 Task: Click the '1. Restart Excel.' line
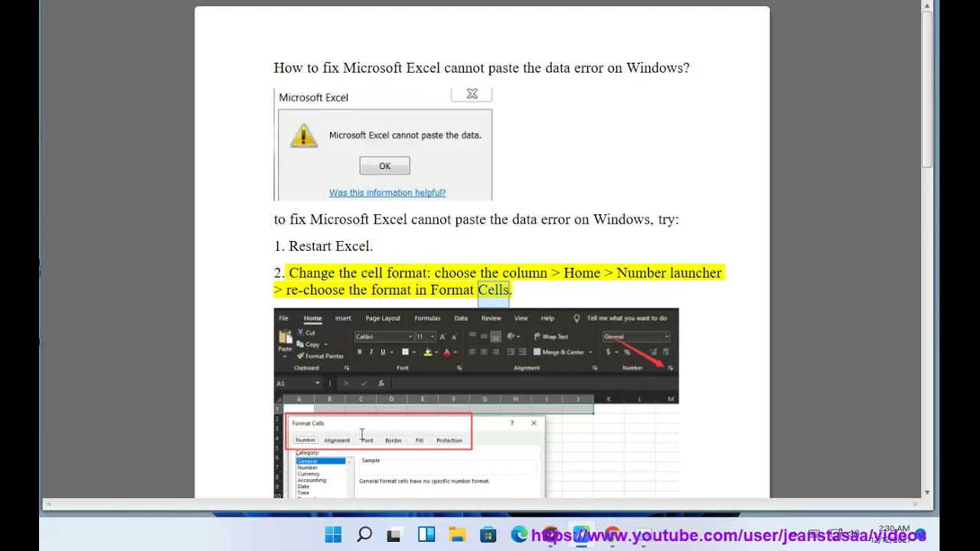(x=323, y=246)
